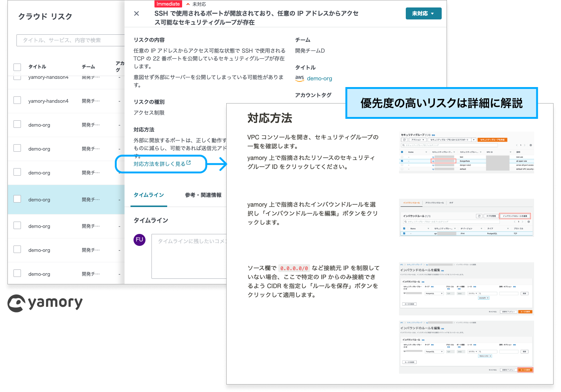Tick the checkbox of the highlighted demo-org row

click(17, 199)
